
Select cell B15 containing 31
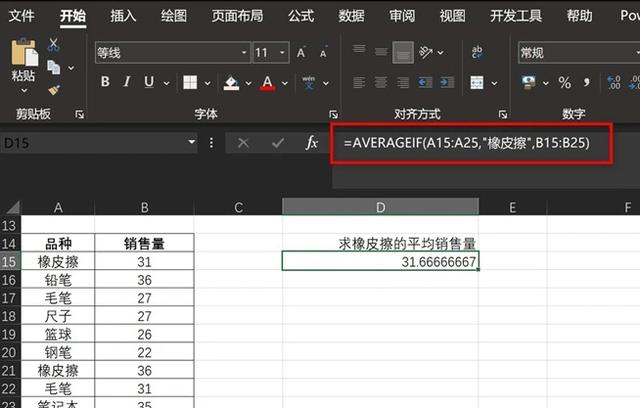[144, 261]
